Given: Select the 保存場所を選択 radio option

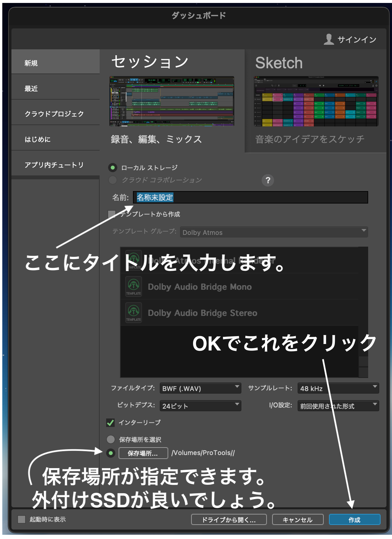Looking at the screenshot, I should (x=111, y=439).
